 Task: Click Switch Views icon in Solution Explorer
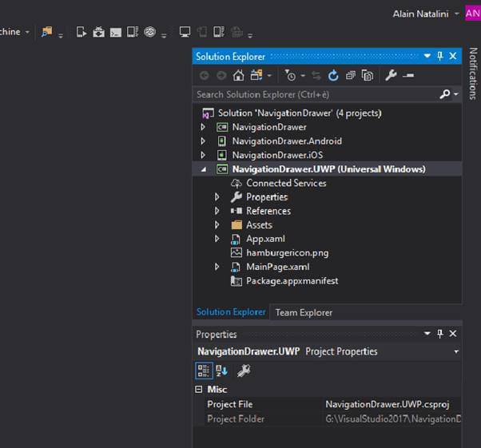256,75
